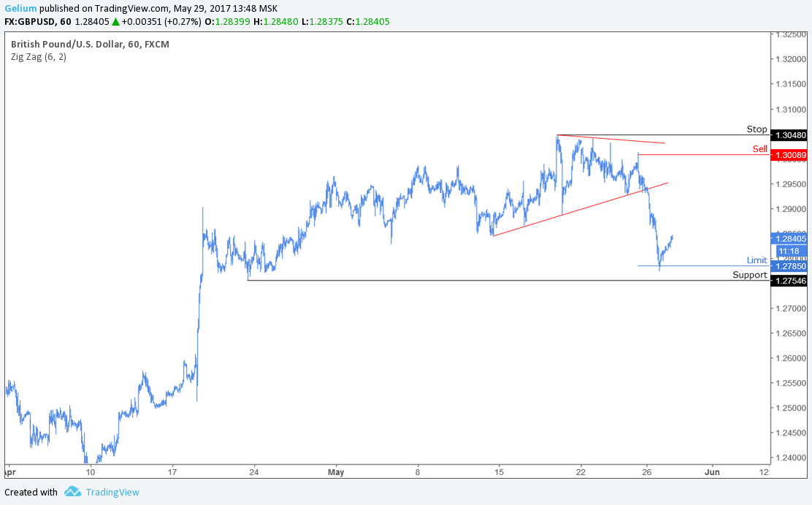Click the blue Limit line label

point(757,260)
